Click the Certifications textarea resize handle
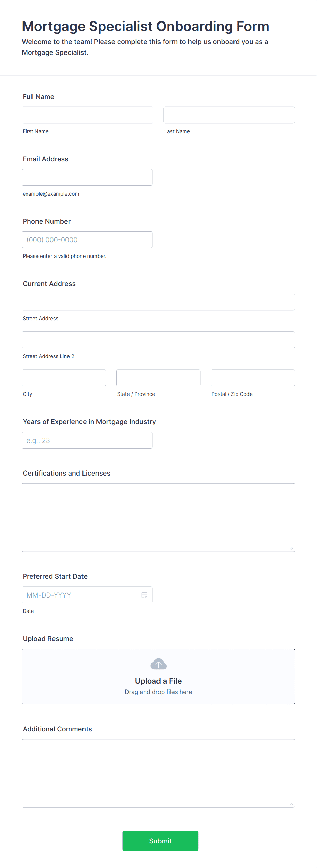The image size is (317, 868). [291, 548]
